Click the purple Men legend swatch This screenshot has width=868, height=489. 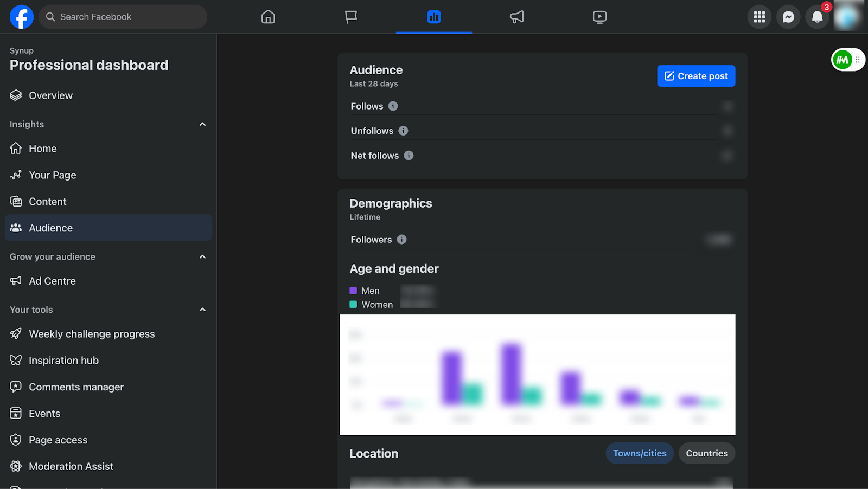point(353,291)
